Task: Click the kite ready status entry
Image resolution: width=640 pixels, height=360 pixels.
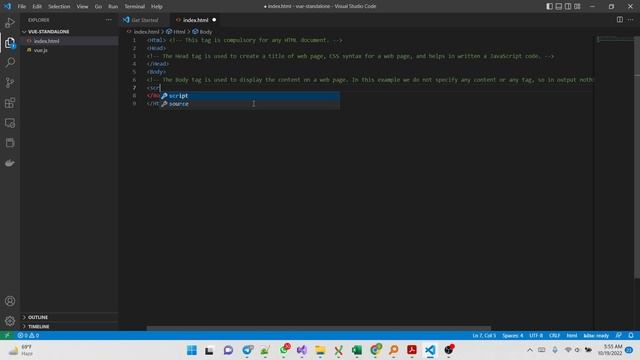Action: (x=596, y=335)
